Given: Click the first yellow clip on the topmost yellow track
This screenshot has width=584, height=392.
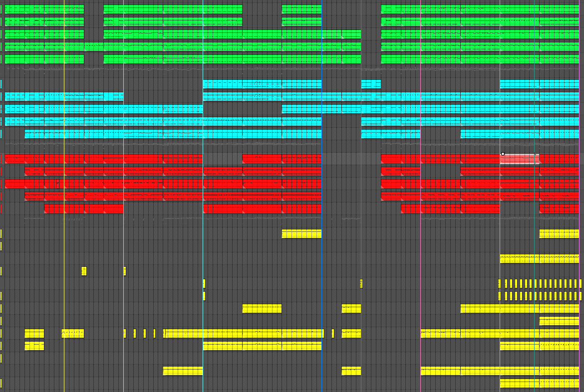Looking at the screenshot, I should (x=301, y=233).
